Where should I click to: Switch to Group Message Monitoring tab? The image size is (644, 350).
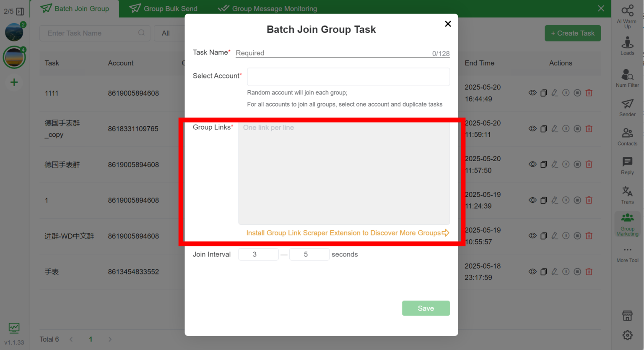click(267, 8)
